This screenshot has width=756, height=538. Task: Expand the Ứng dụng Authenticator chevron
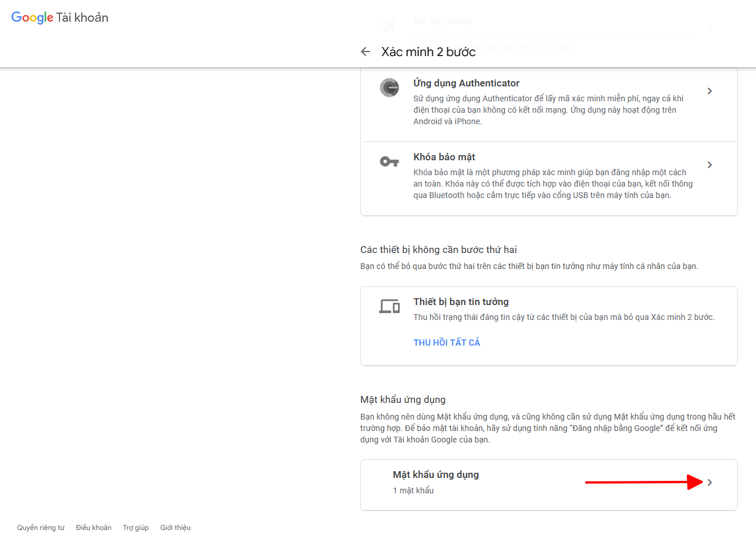(709, 91)
